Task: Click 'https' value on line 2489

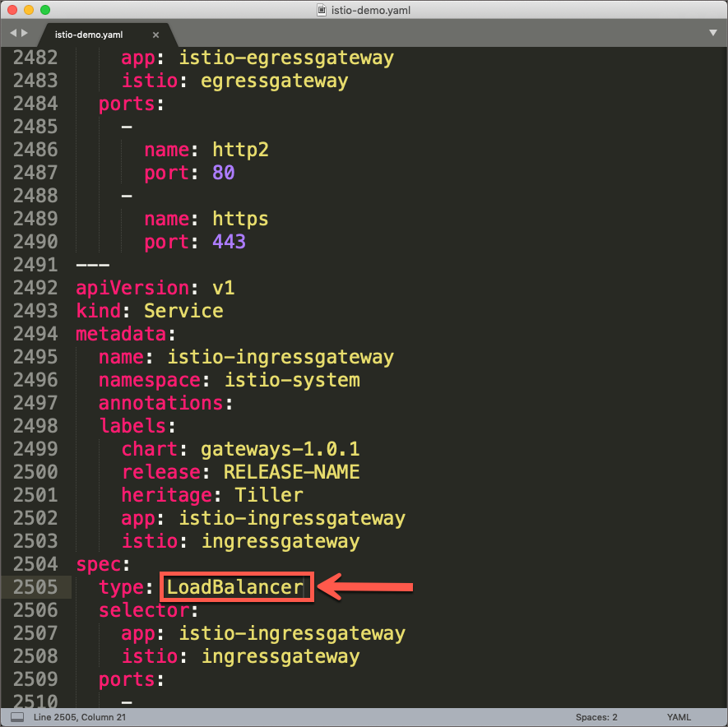Action: tap(240, 219)
